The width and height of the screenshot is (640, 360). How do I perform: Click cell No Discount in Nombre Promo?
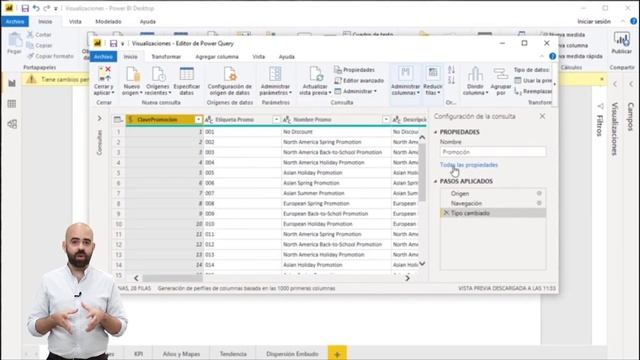[336, 132]
